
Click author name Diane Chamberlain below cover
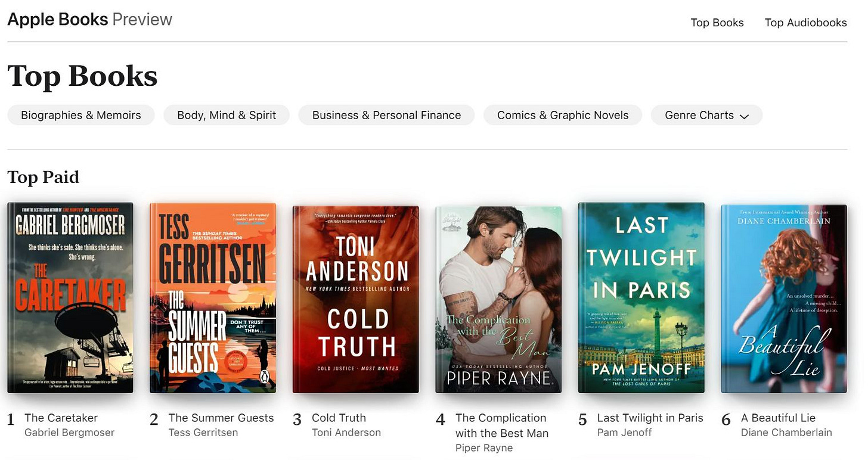[x=786, y=433]
